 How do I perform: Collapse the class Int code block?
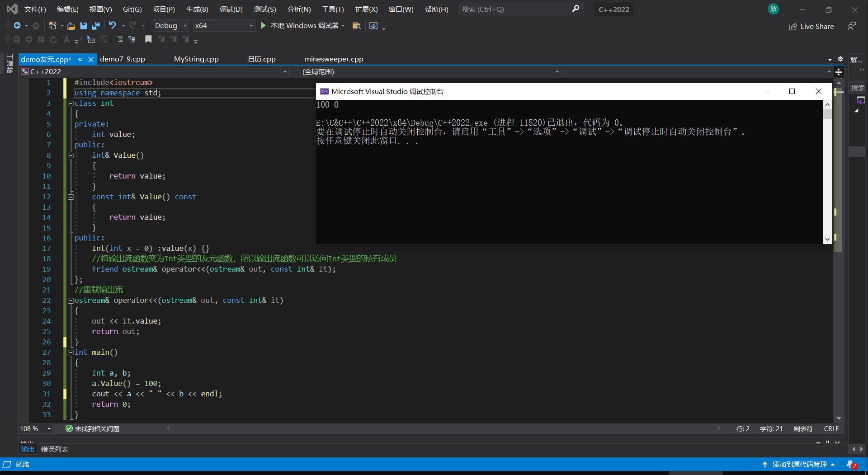71,103
